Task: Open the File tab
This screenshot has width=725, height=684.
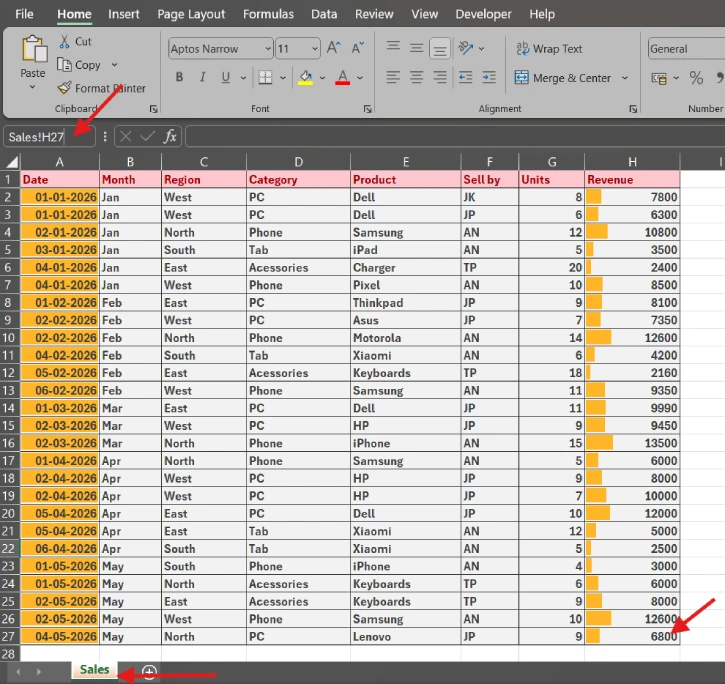Action: click(24, 14)
